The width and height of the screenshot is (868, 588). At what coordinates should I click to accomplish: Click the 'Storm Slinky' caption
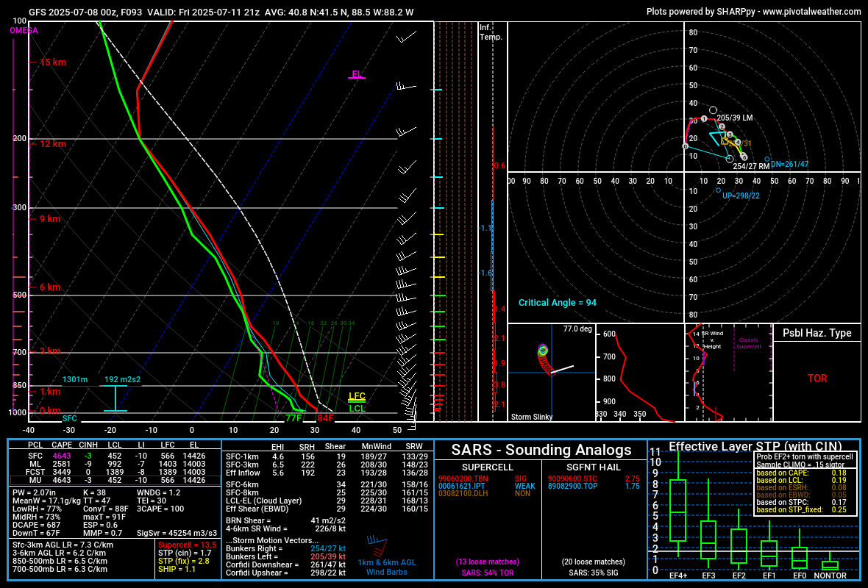coord(531,417)
